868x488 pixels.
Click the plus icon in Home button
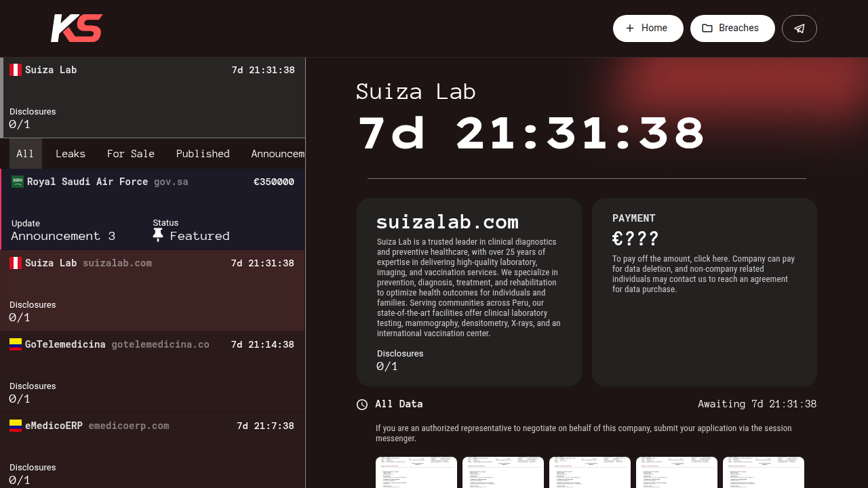click(630, 28)
